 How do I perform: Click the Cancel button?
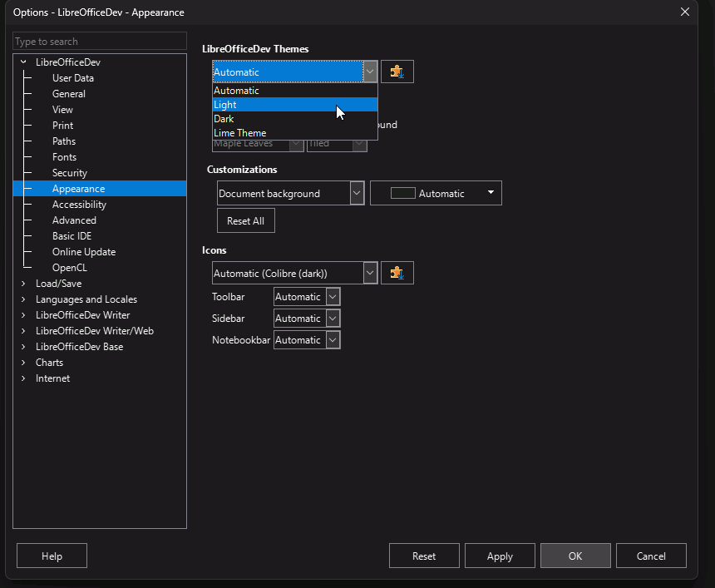pos(651,556)
